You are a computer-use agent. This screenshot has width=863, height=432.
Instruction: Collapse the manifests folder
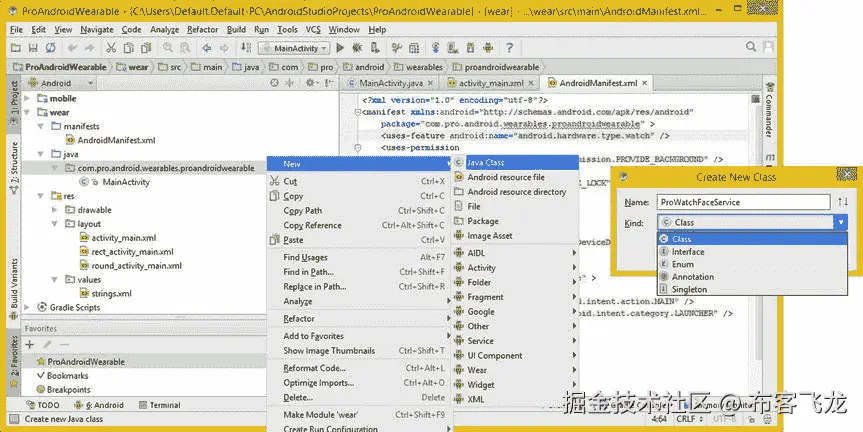41,126
